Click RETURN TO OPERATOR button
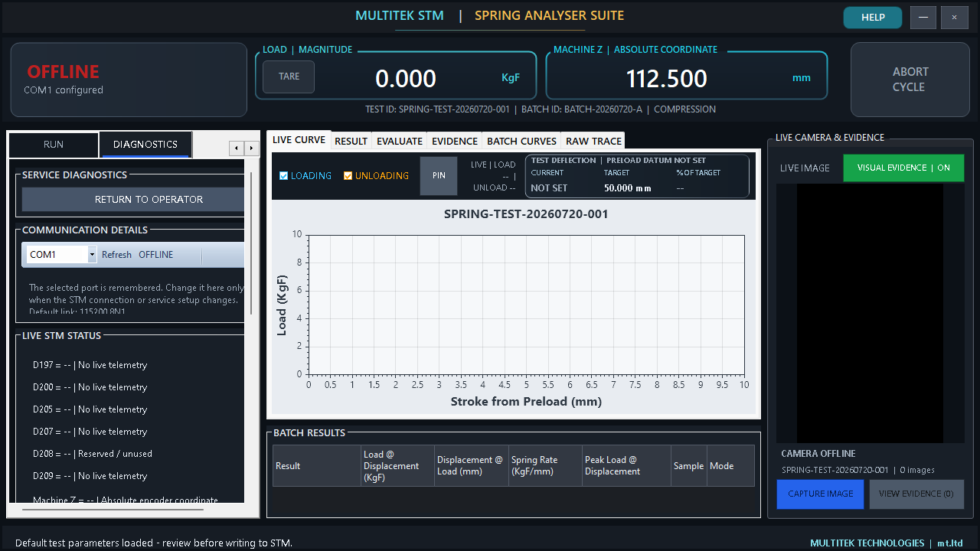Viewport: 980px width, 551px height. click(x=133, y=200)
